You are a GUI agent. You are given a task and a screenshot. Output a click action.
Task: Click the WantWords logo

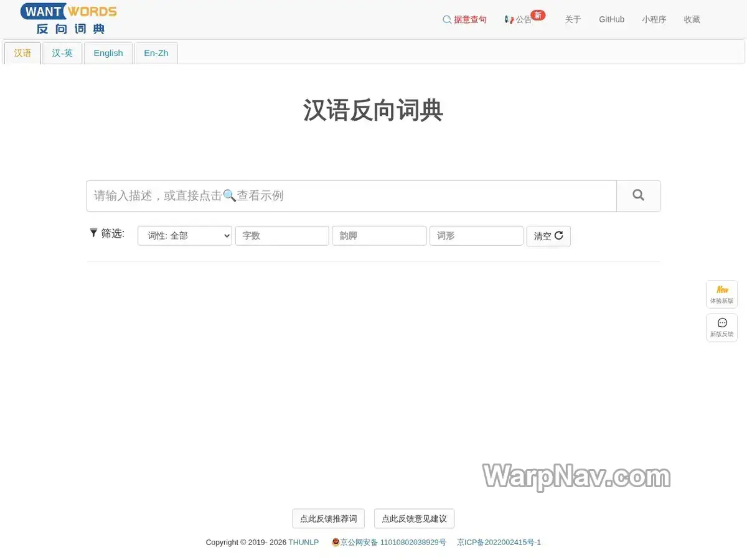[x=68, y=19]
